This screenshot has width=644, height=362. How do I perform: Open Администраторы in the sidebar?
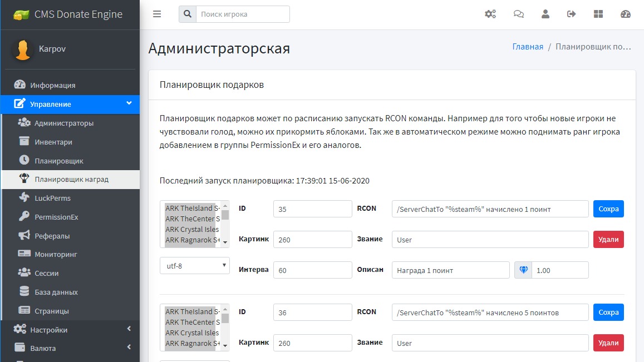(x=64, y=123)
